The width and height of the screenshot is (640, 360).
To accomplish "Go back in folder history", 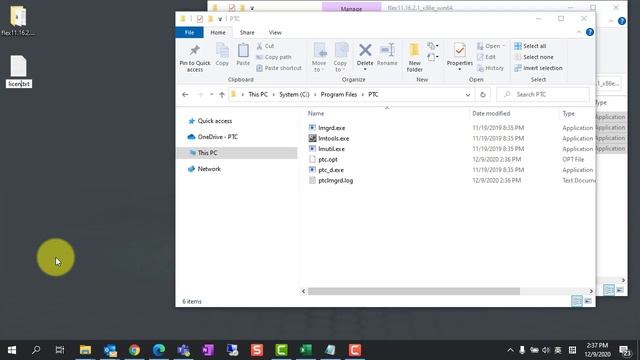I will coord(185,95).
